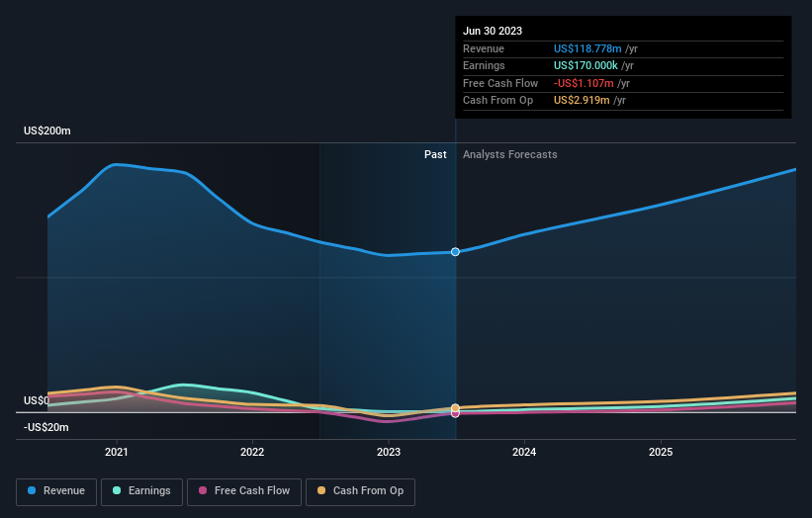This screenshot has width=812, height=518.
Task: Click the Free Cash Flow label in tooltip
Action: coord(500,83)
